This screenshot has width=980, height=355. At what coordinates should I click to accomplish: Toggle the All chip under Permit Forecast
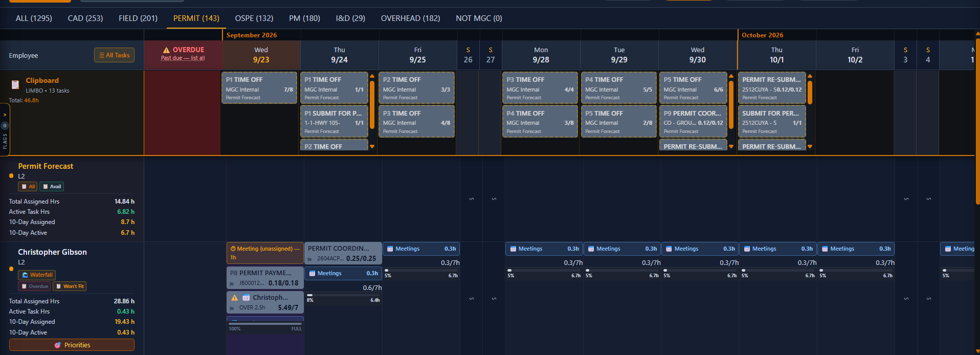click(28, 187)
